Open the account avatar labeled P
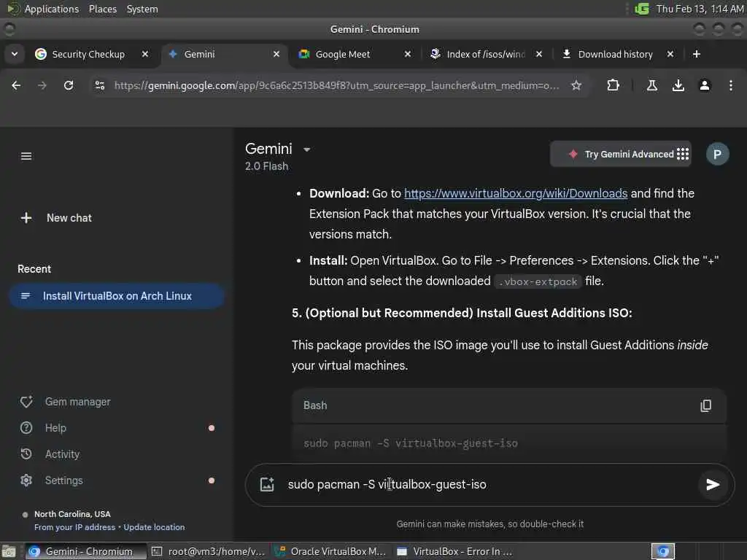Image resolution: width=747 pixels, height=560 pixels. click(717, 154)
